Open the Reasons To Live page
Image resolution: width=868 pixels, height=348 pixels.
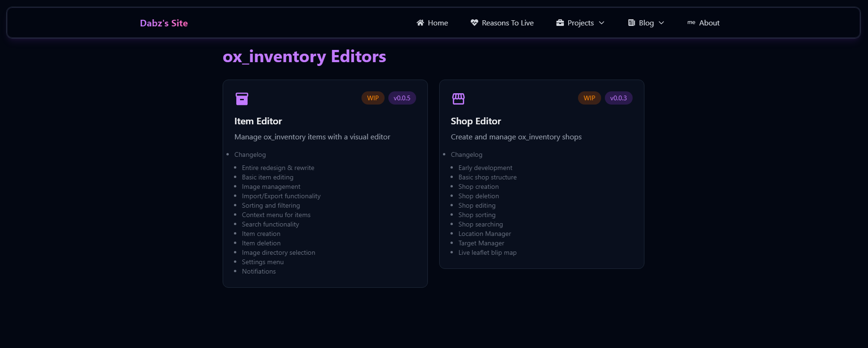502,23
